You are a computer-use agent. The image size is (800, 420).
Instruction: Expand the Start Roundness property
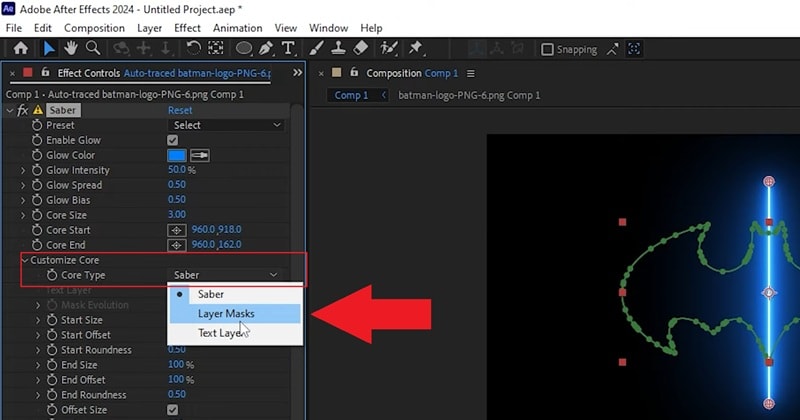coord(38,350)
